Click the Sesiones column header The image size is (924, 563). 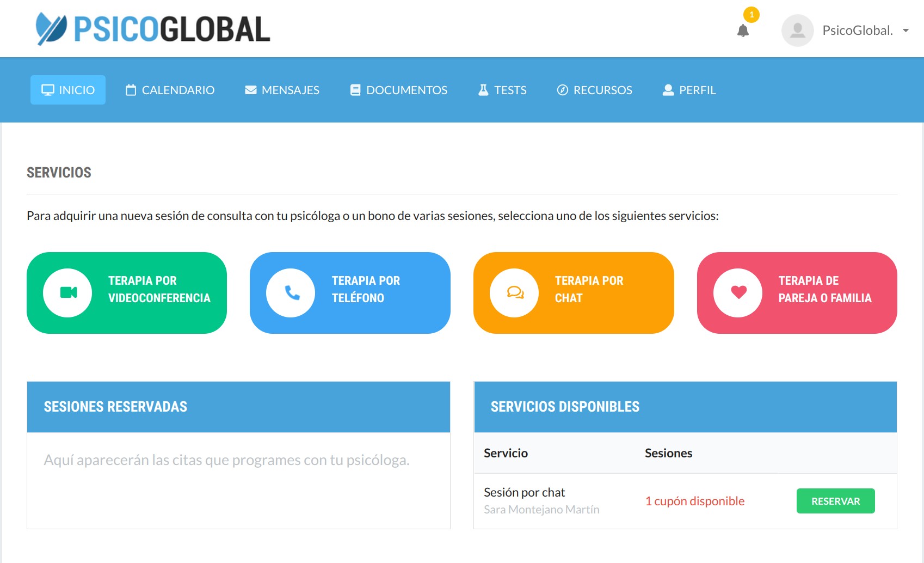(x=669, y=453)
